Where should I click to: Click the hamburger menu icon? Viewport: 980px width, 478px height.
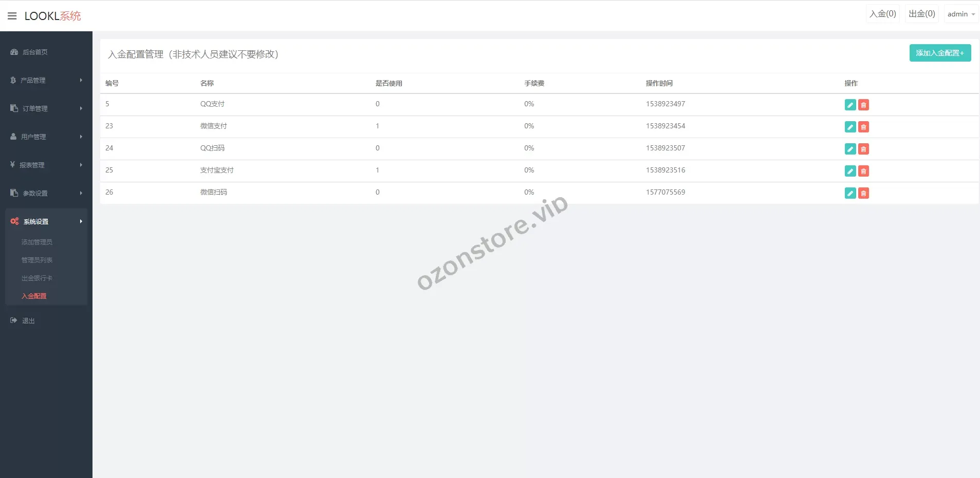(x=12, y=16)
